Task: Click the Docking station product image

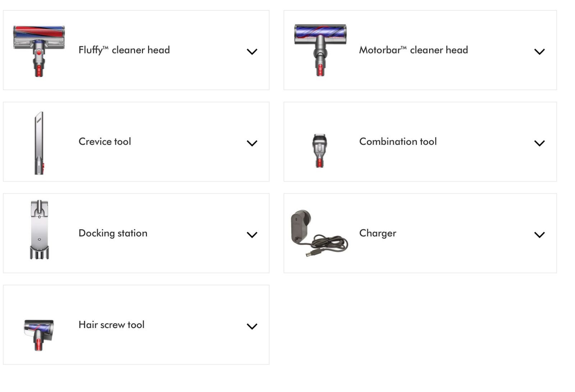Action: (39, 230)
